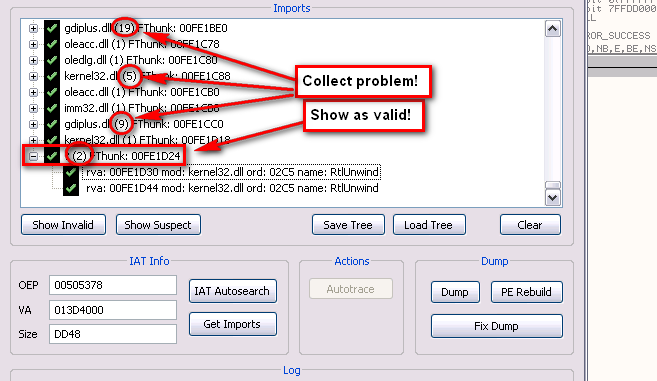
Task: Select the oleacc.dll FThunk: 00FE1CB0 row
Action: (x=142, y=92)
